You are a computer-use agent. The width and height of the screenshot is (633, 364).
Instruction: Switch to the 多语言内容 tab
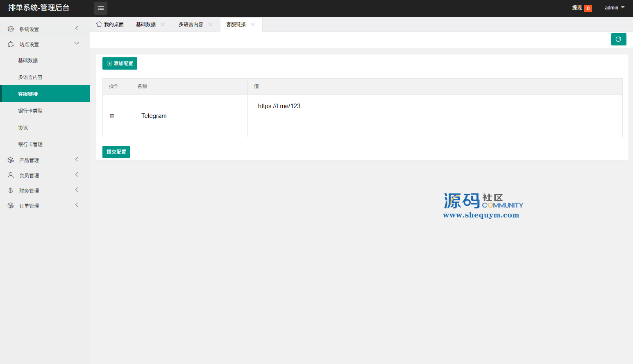[x=191, y=25]
